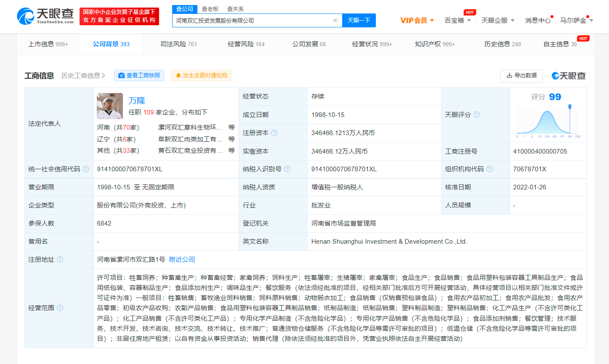
Task: Click help icon next to 组织机构代码
Action: tap(489, 169)
